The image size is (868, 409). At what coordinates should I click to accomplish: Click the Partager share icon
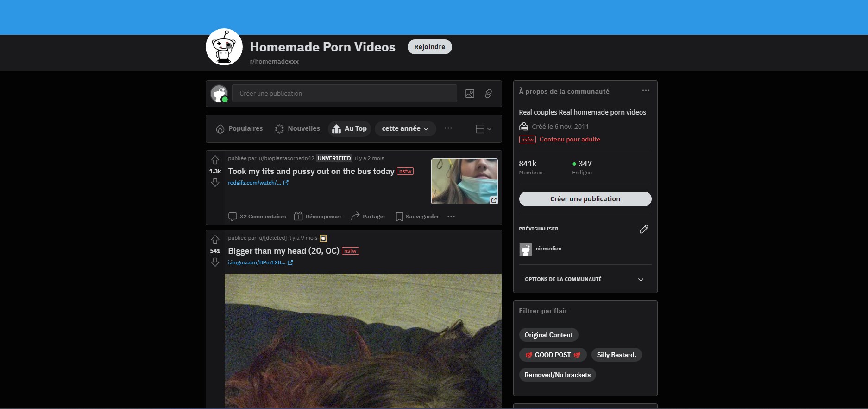355,217
